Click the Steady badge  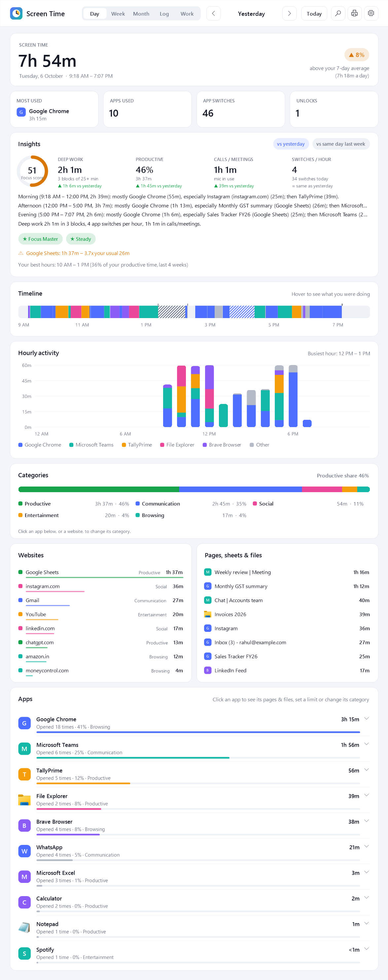81,239
